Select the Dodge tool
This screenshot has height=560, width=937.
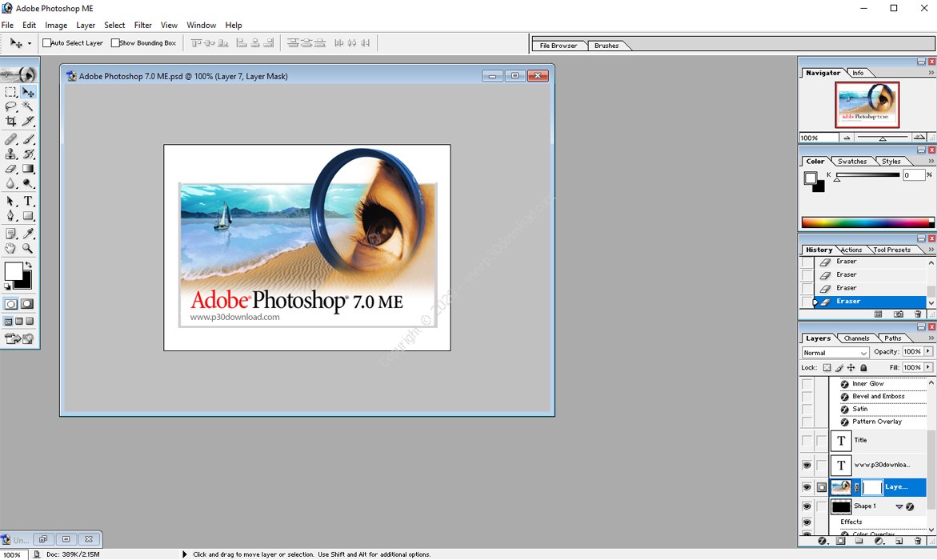click(28, 183)
